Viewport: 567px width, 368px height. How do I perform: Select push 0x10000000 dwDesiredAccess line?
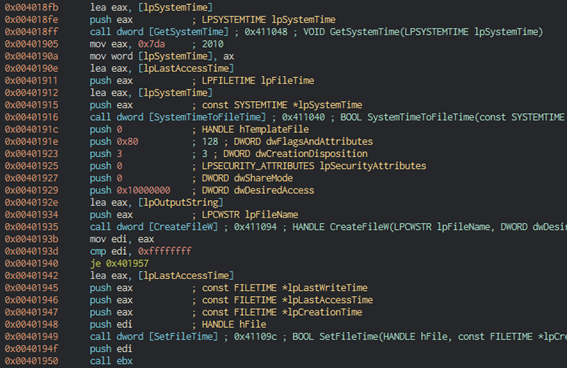[x=202, y=191]
